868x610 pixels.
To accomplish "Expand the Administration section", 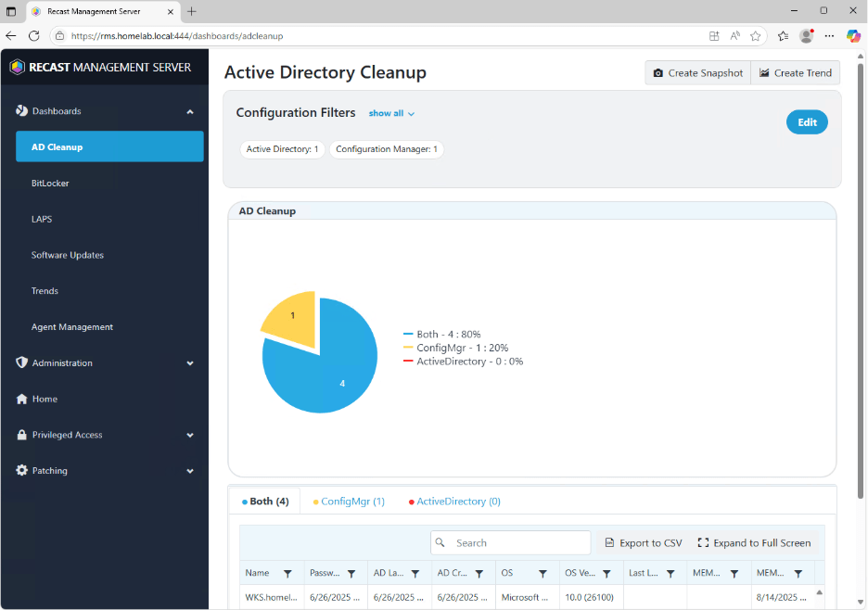I will point(190,362).
